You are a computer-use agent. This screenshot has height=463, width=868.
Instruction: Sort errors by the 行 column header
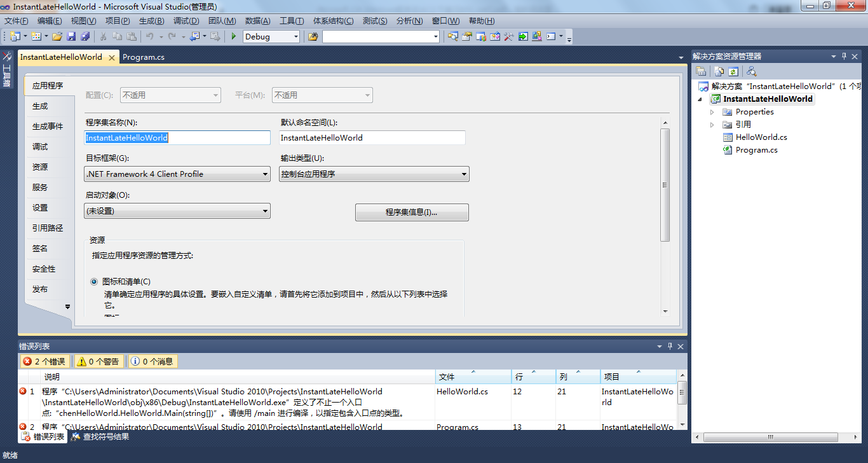click(x=533, y=377)
